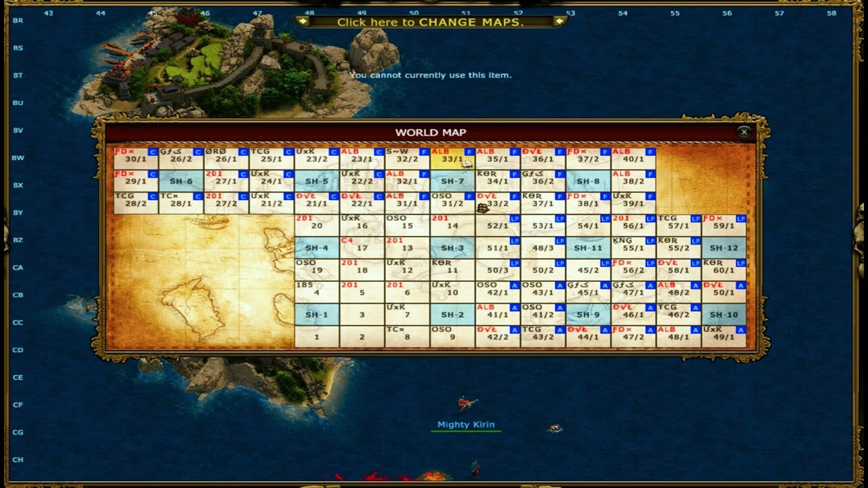Click the ship marker beside map 33/2

pos(483,208)
